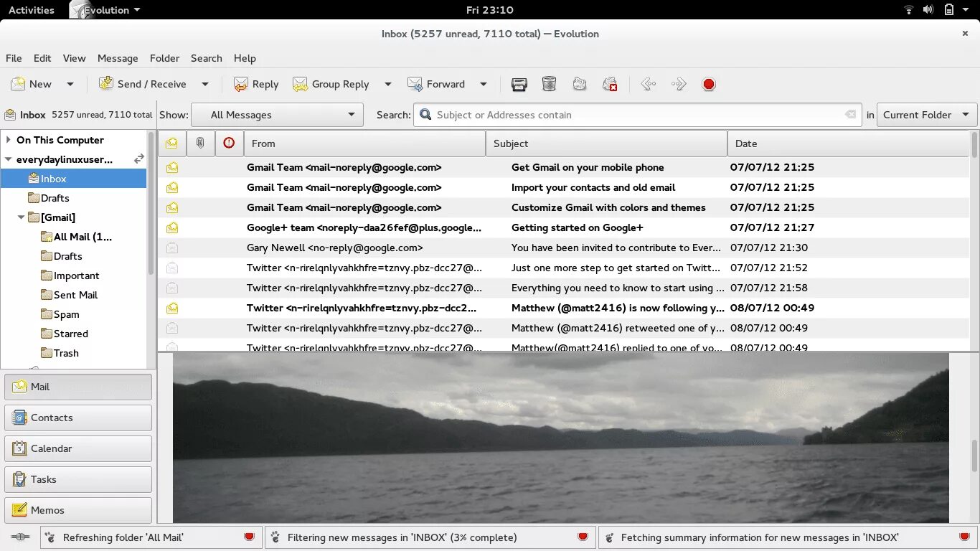Go to the previous message arrow

coord(649,84)
